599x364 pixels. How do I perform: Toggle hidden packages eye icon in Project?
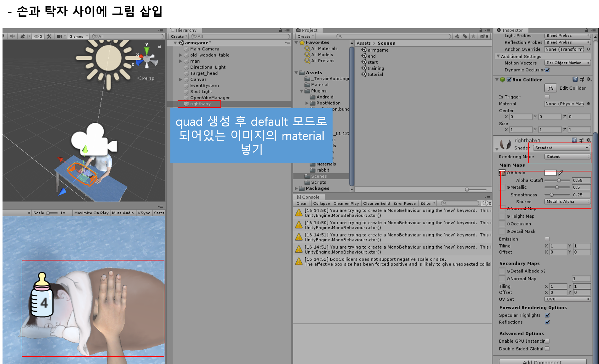click(484, 36)
